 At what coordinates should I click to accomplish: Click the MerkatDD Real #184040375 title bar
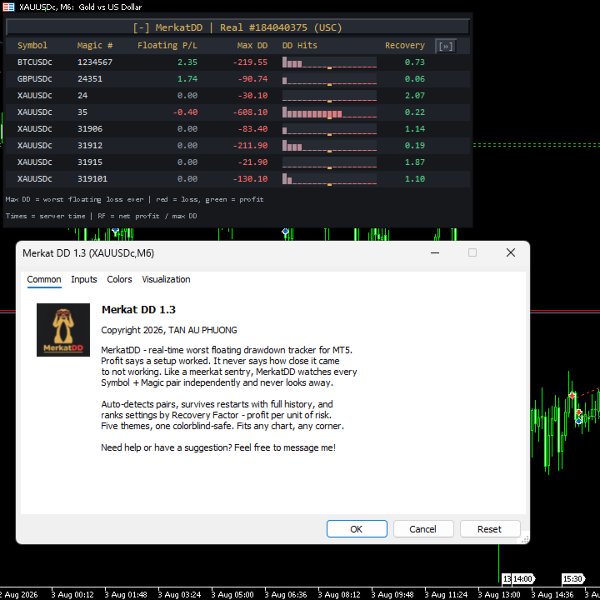click(238, 28)
